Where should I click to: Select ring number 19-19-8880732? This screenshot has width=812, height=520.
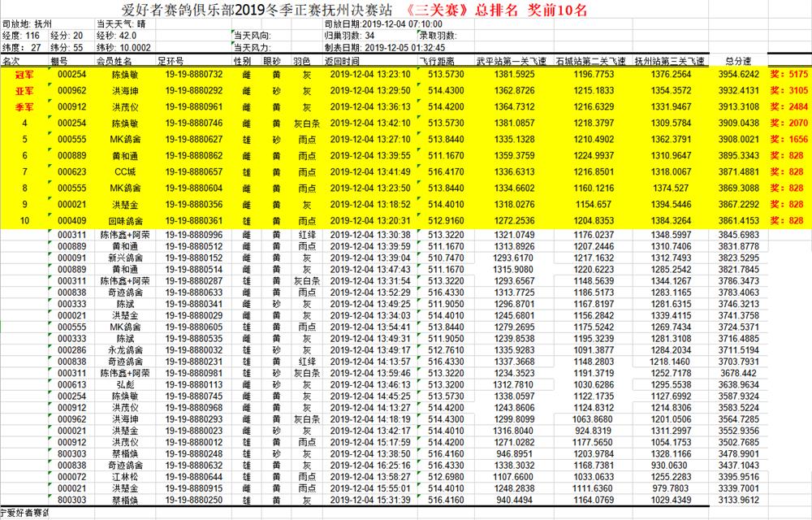click(194, 75)
